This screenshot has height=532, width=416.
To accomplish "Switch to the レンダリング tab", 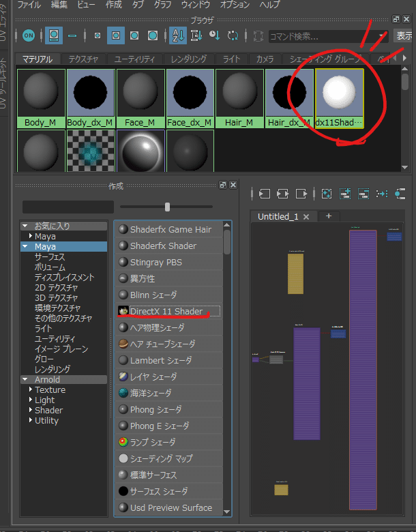I will pyautogui.click(x=189, y=59).
